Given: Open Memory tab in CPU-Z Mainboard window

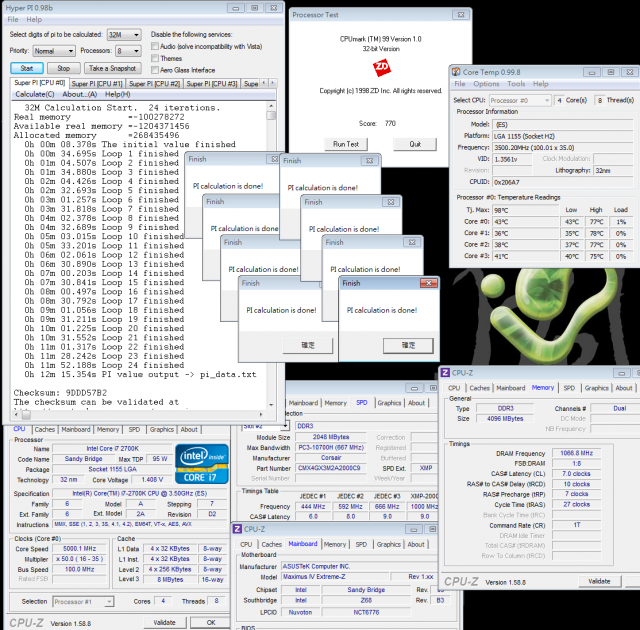Looking at the screenshot, I should [x=335, y=544].
